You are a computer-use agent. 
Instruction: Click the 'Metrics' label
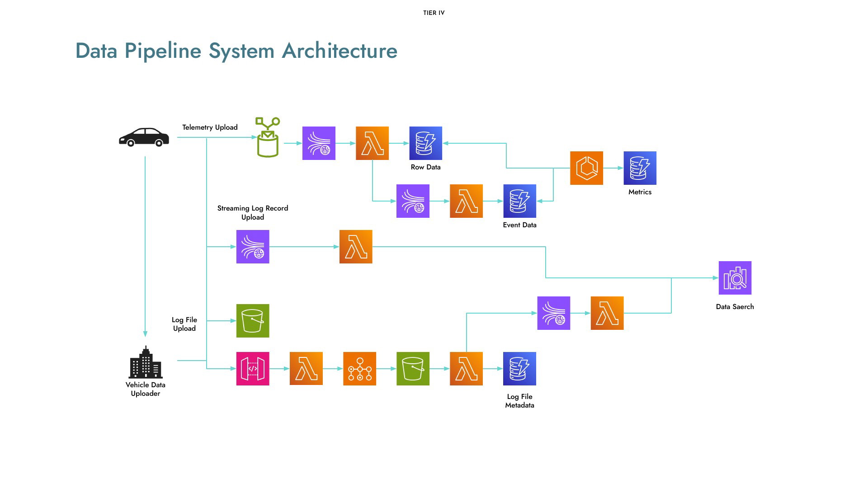coord(640,192)
